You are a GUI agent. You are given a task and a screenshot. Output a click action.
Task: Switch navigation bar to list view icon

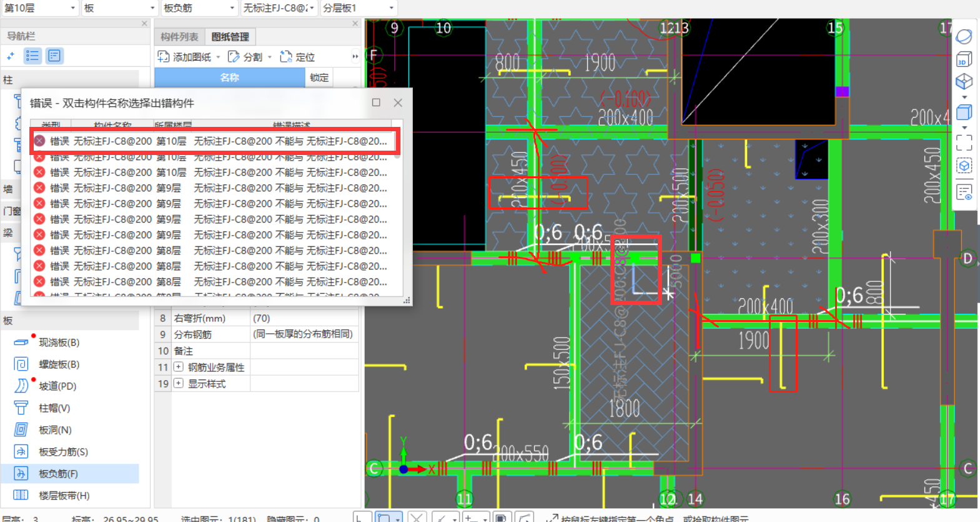pyautogui.click(x=32, y=56)
